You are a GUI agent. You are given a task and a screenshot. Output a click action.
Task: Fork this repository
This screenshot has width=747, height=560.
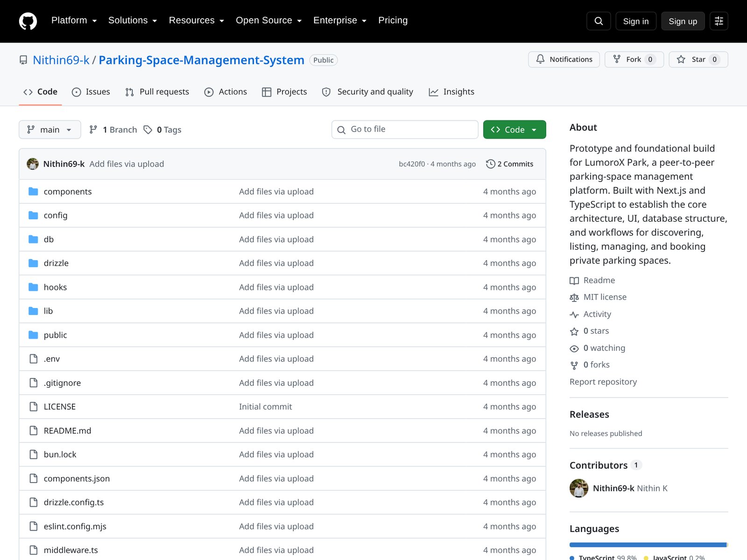634,59
